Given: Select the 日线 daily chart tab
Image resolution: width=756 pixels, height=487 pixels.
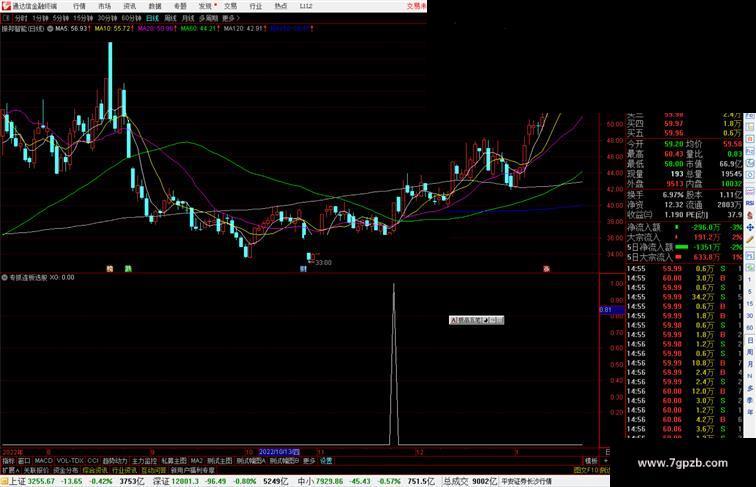Looking at the screenshot, I should click(x=152, y=18).
